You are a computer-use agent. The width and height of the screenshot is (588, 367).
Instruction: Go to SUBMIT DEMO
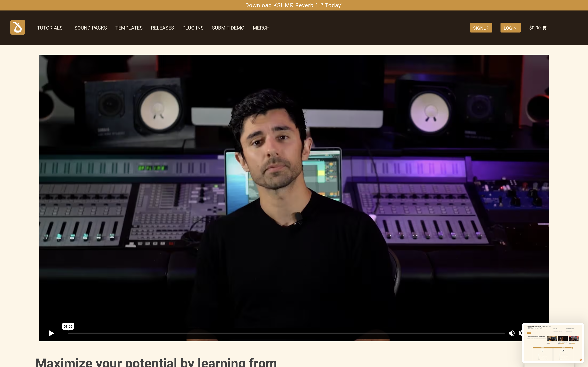click(228, 28)
